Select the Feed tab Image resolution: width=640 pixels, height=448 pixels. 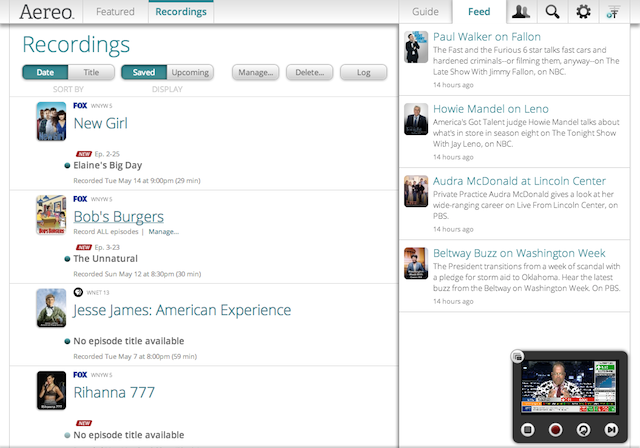pyautogui.click(x=479, y=12)
